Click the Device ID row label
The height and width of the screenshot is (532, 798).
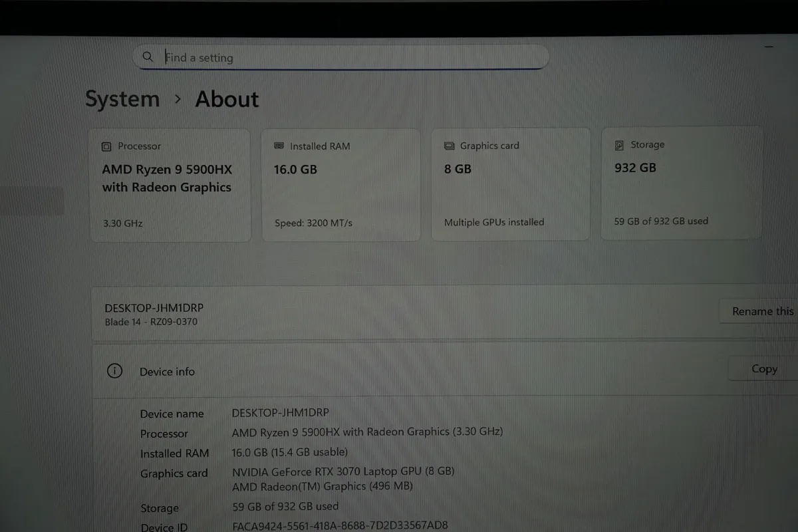tap(164, 527)
